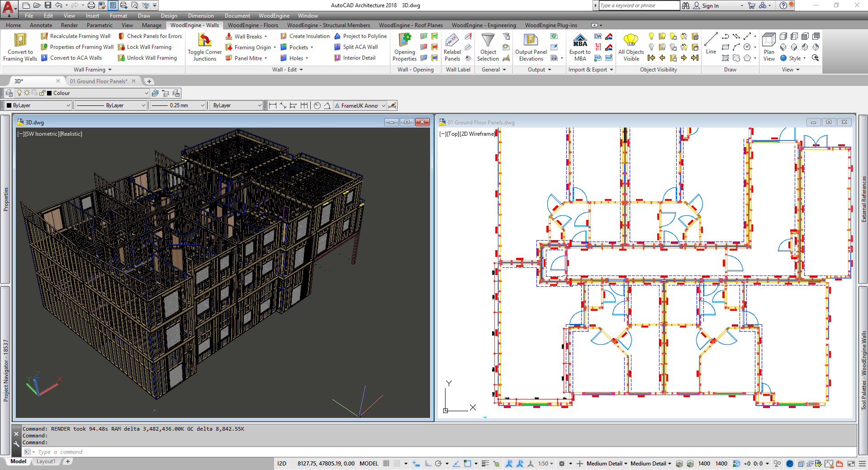Click Unlock Wall Framing button

coord(147,58)
